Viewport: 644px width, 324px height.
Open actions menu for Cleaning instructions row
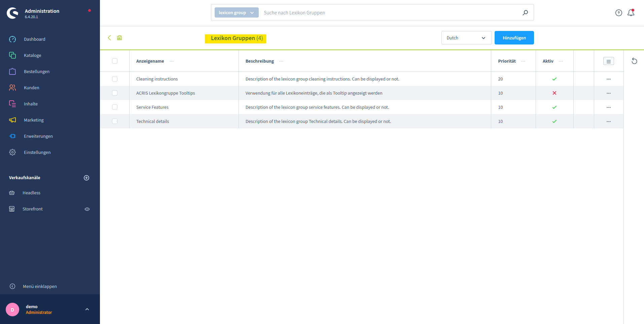(x=609, y=79)
